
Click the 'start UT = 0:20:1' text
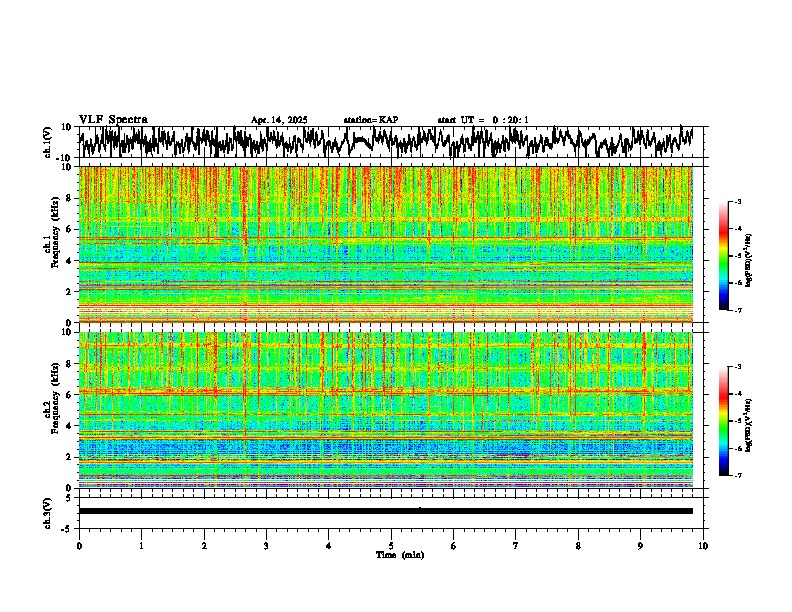click(x=483, y=120)
